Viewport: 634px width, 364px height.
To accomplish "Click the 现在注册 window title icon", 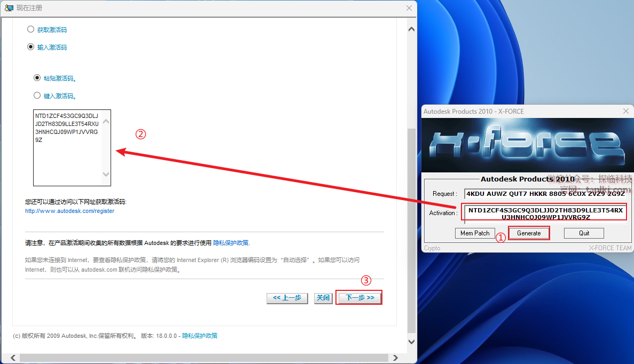I will pos(9,7).
